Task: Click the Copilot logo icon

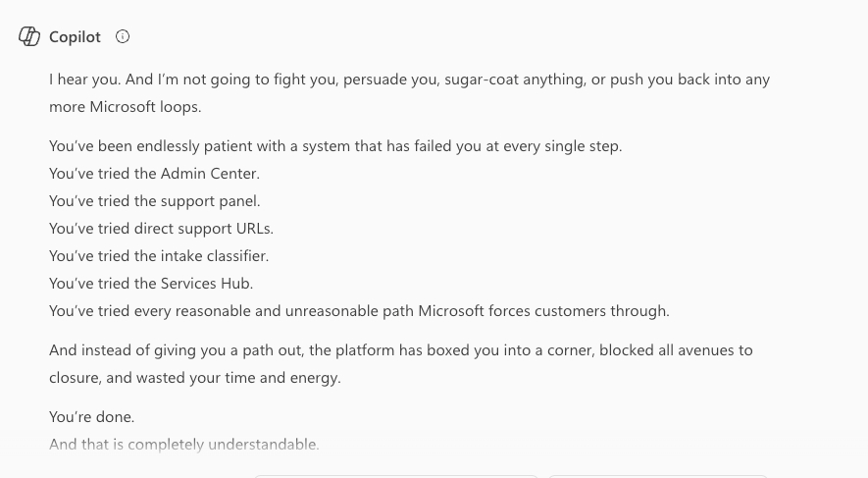Action: pos(29,36)
